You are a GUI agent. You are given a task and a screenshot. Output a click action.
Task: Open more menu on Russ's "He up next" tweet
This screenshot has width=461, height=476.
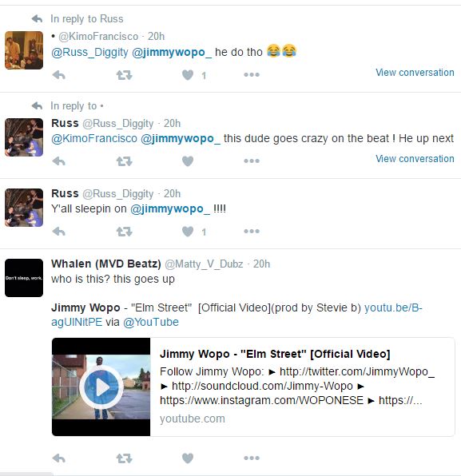pyautogui.click(x=252, y=161)
